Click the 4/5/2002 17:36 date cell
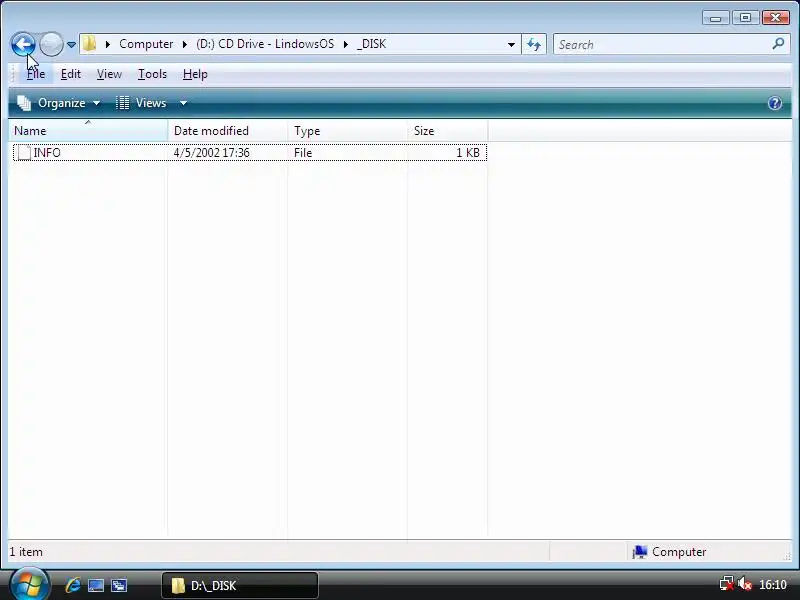Image resolution: width=800 pixels, height=600 pixels. click(211, 153)
